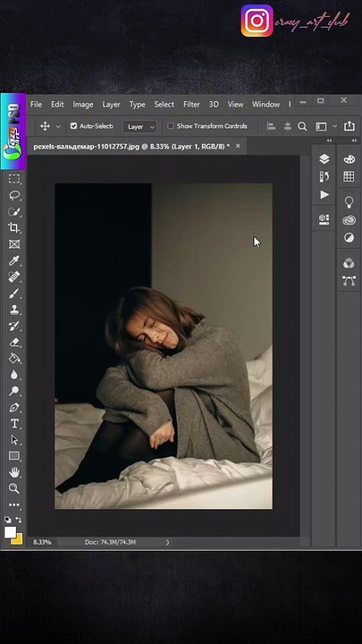Select the Path Selection tool
362x644 pixels.
pos(14,440)
